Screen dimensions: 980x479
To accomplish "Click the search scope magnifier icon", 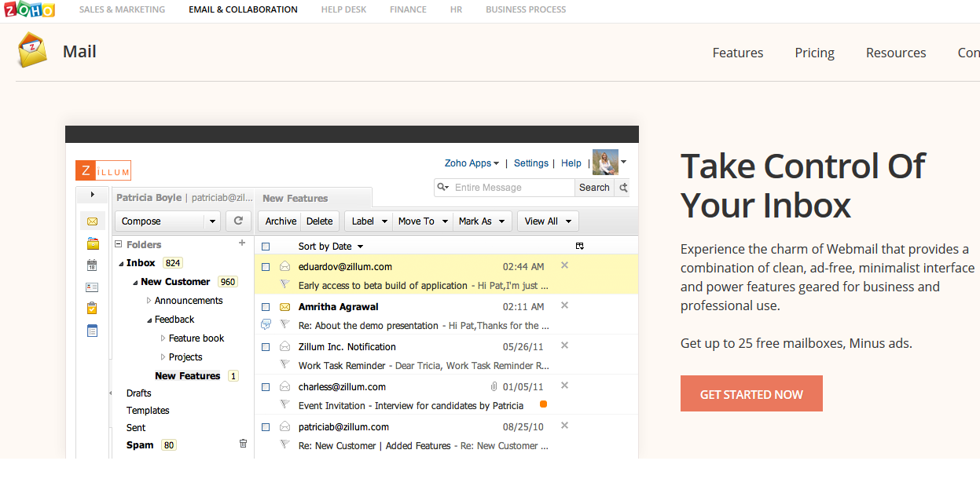I will tap(443, 188).
